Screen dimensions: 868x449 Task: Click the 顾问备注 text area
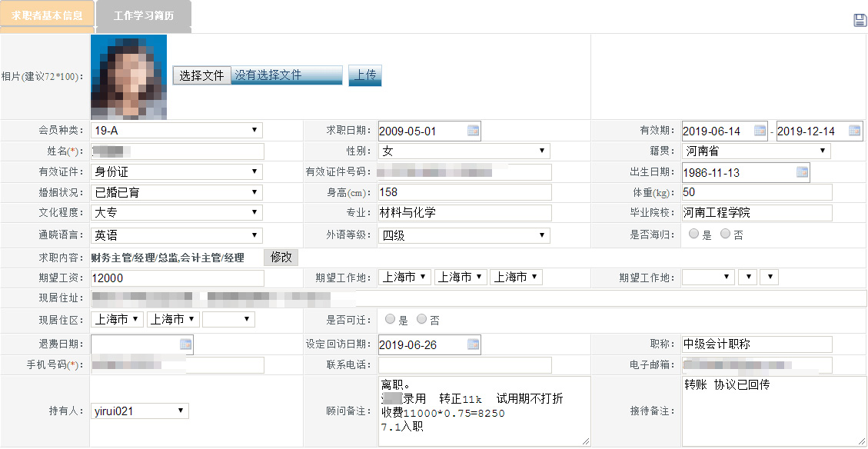(484, 411)
